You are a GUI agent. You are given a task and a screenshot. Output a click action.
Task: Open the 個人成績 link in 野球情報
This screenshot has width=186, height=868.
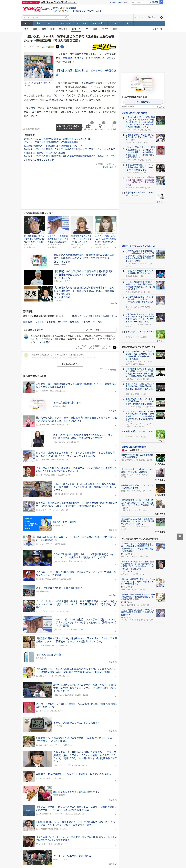click(x=106, y=316)
